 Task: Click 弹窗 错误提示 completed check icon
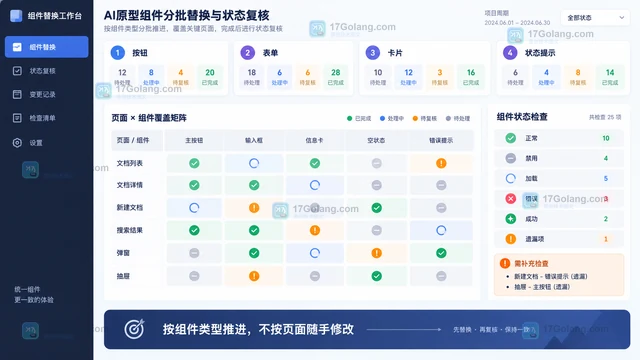(x=441, y=253)
